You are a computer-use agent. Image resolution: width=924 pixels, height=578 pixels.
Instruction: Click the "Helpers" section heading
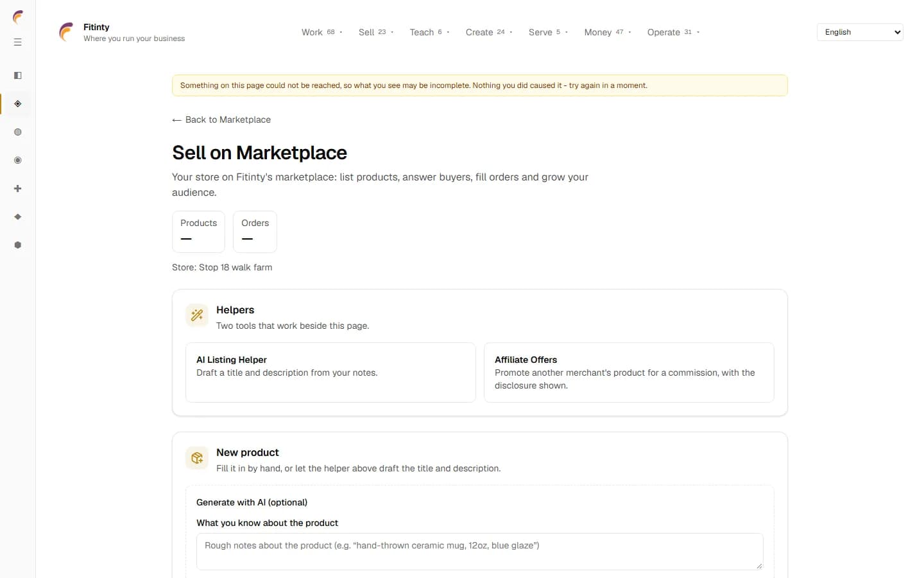235,310
